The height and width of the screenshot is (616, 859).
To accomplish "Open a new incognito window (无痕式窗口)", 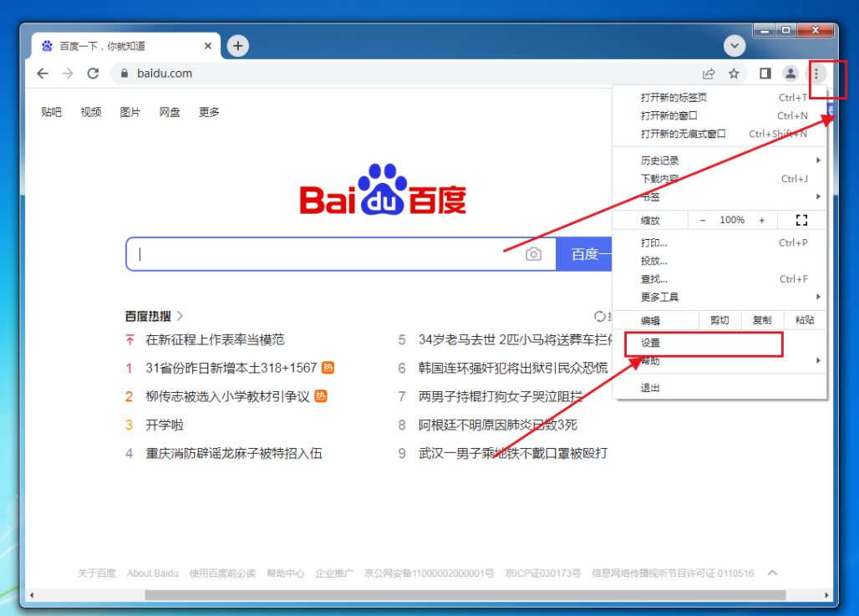I will pyautogui.click(x=719, y=134).
